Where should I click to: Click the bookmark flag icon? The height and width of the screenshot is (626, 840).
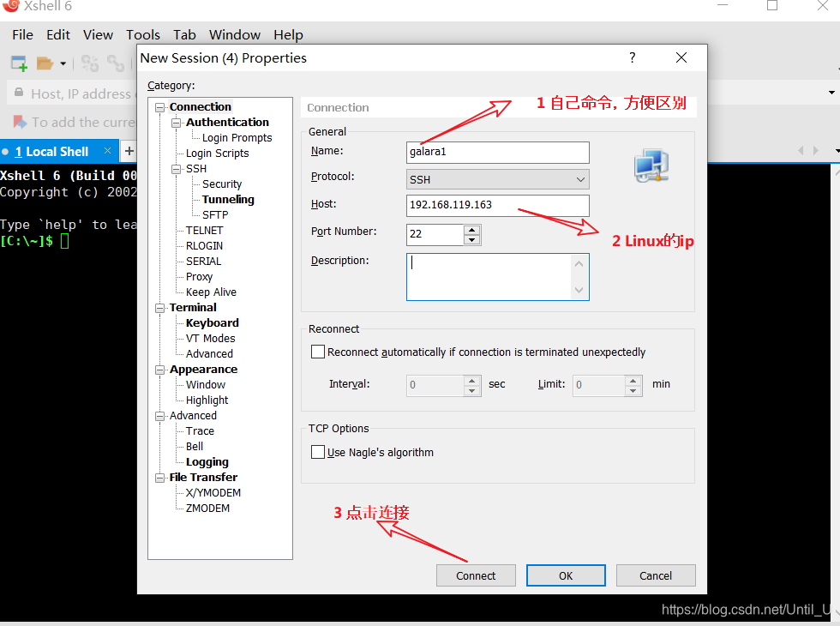[x=20, y=122]
